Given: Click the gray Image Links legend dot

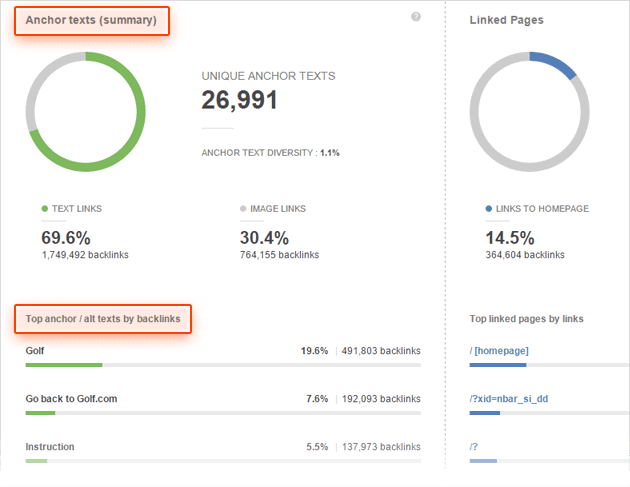Looking at the screenshot, I should [243, 209].
